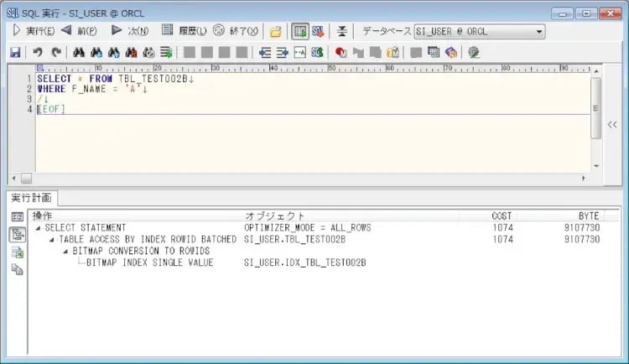Click the Excel export icon in side panel
This screenshot has height=364, width=629.
(x=17, y=252)
